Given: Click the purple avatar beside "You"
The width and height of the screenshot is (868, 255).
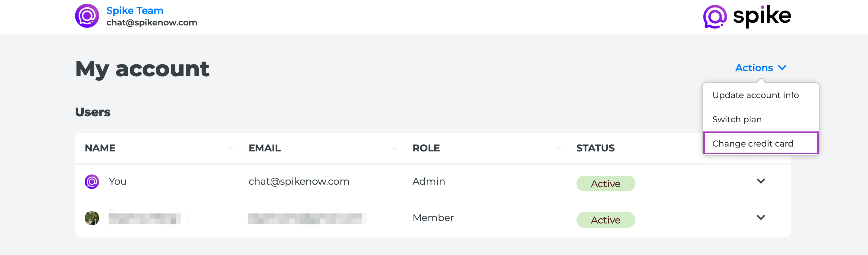Looking at the screenshot, I should point(92,181).
